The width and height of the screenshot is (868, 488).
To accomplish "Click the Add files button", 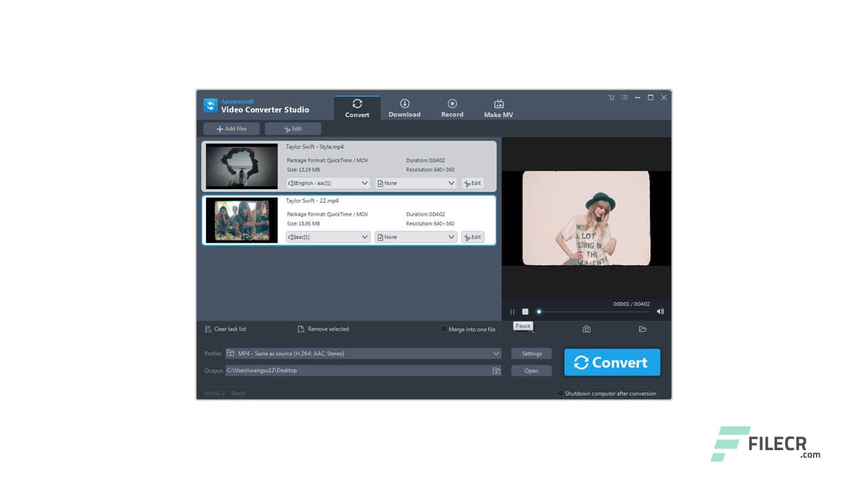I will [231, 128].
